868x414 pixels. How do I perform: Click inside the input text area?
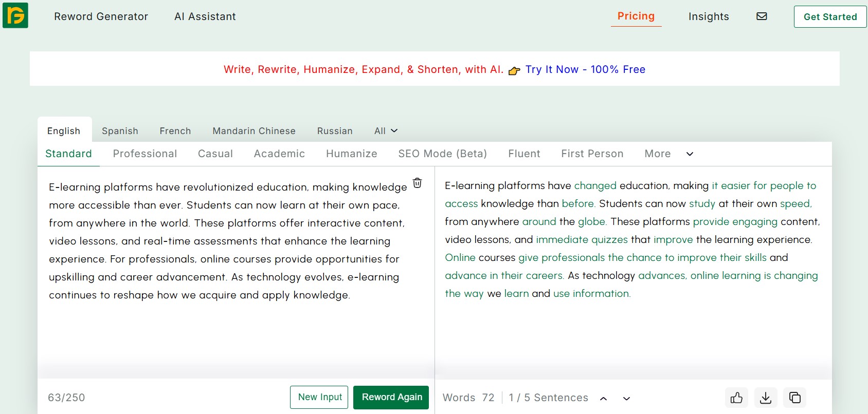(226, 329)
